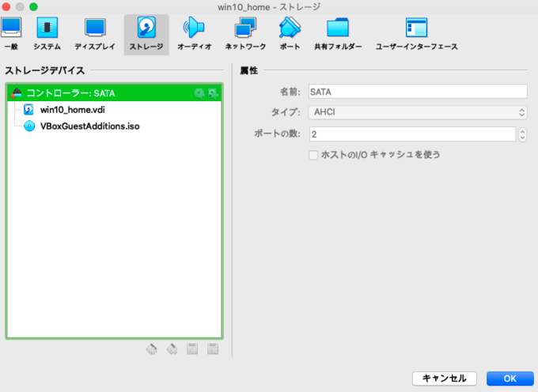Select the ストレージ tab icon
The height and width of the screenshot is (392, 538).
coord(146,28)
